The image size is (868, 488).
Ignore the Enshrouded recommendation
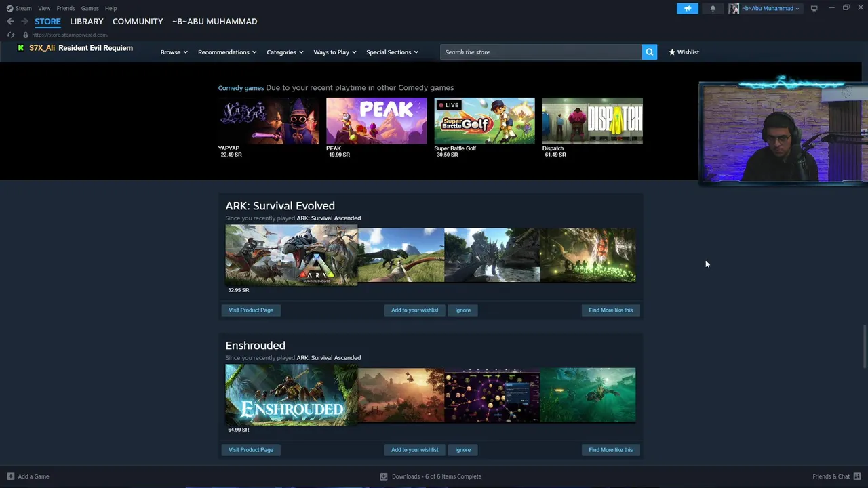tap(463, 450)
